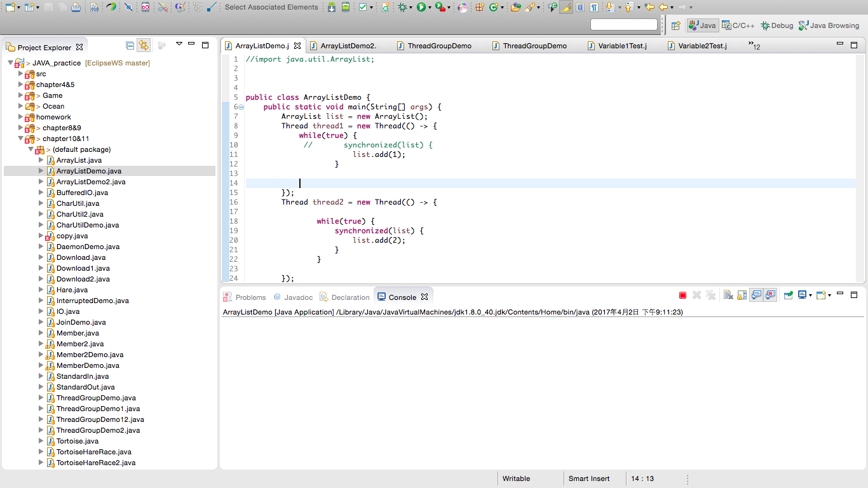Switch to the Java perspective
The image size is (868, 488).
[x=703, y=25]
